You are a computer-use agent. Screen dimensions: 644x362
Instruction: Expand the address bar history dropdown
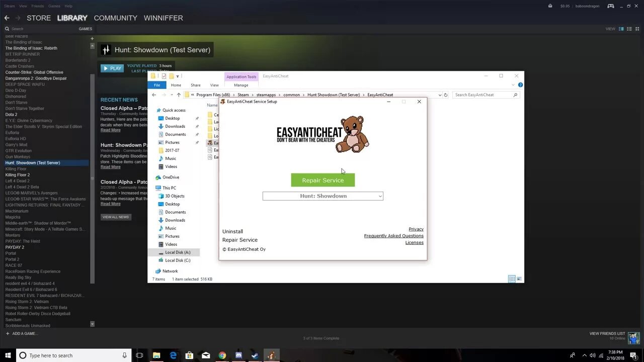click(440, 95)
